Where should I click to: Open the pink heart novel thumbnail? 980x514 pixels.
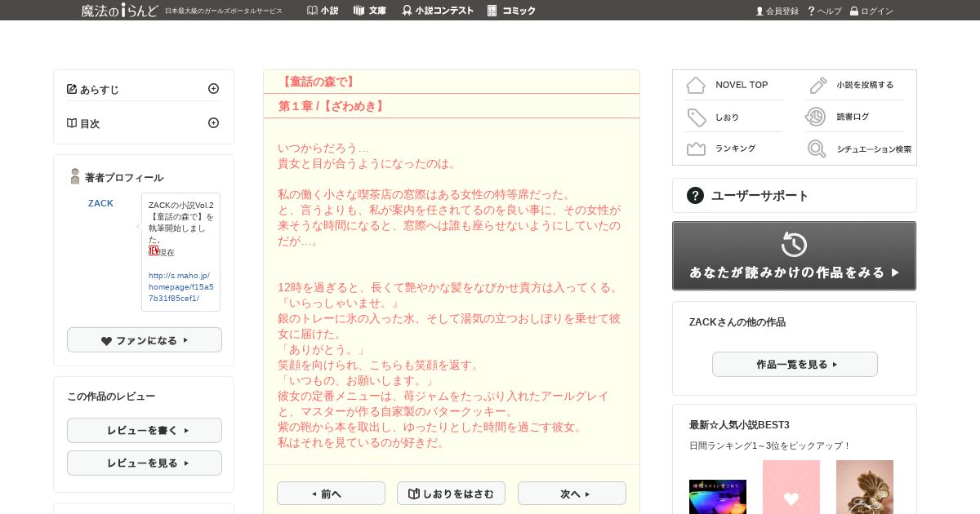[x=791, y=487]
